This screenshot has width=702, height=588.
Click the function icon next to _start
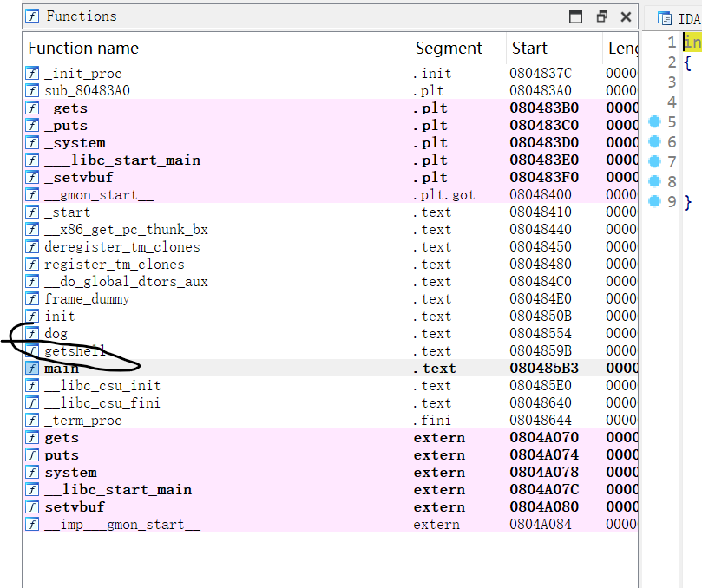point(33,212)
